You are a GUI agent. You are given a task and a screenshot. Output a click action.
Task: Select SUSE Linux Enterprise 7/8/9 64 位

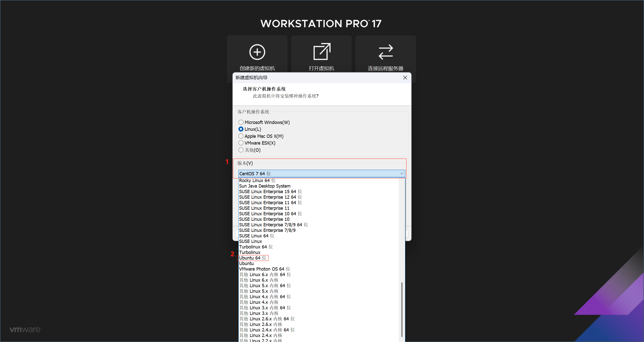[318, 225]
